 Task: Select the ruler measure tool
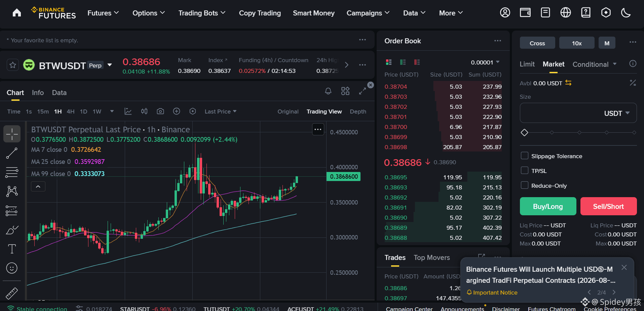pos(12,293)
